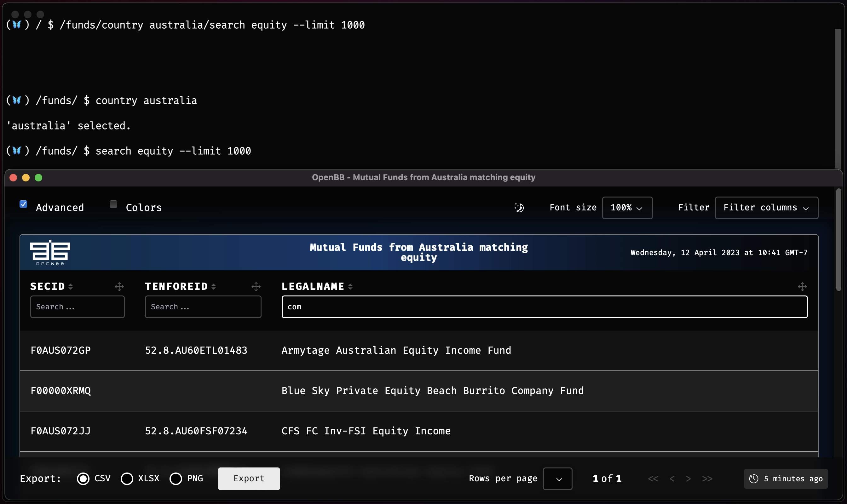Screen dimensions: 847x504
Task: Select the CSV radio button
Action: pyautogui.click(x=83, y=478)
